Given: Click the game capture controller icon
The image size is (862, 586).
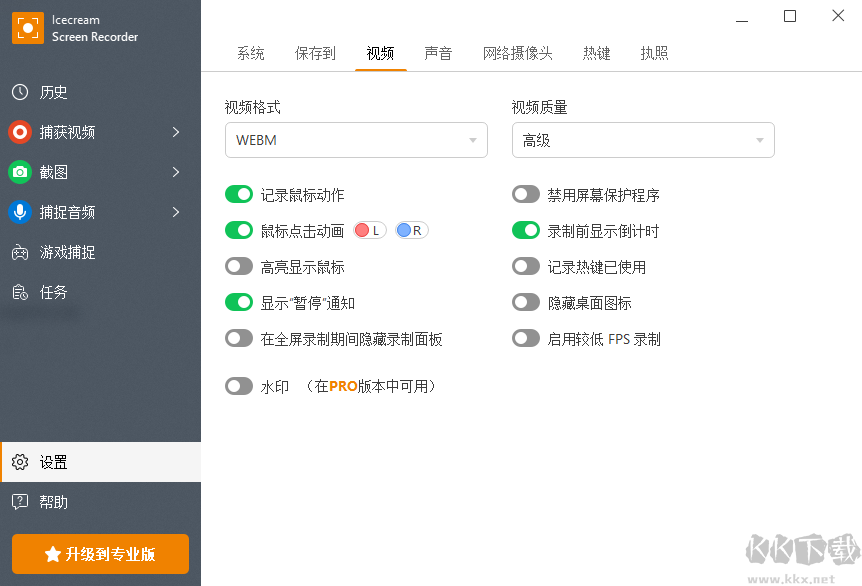Looking at the screenshot, I should click(x=20, y=252).
